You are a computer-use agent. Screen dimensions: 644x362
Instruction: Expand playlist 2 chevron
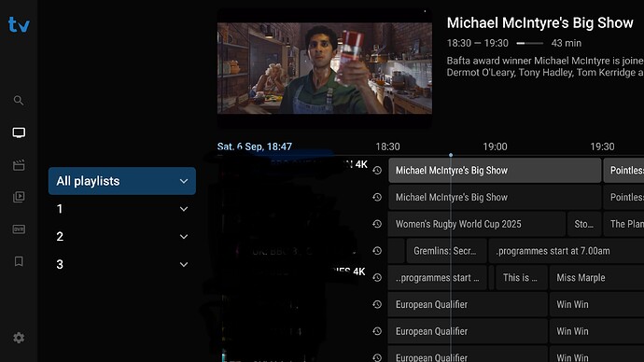pos(184,236)
